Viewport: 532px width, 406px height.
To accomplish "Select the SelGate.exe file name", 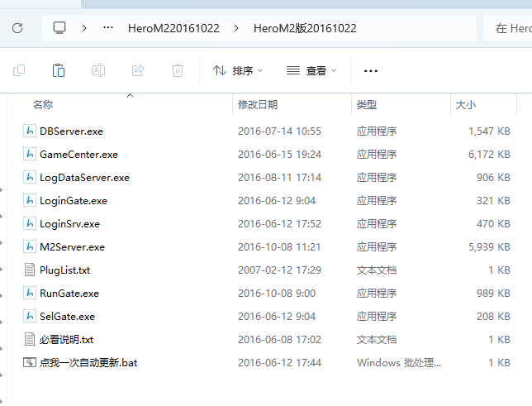I will coord(67,317).
